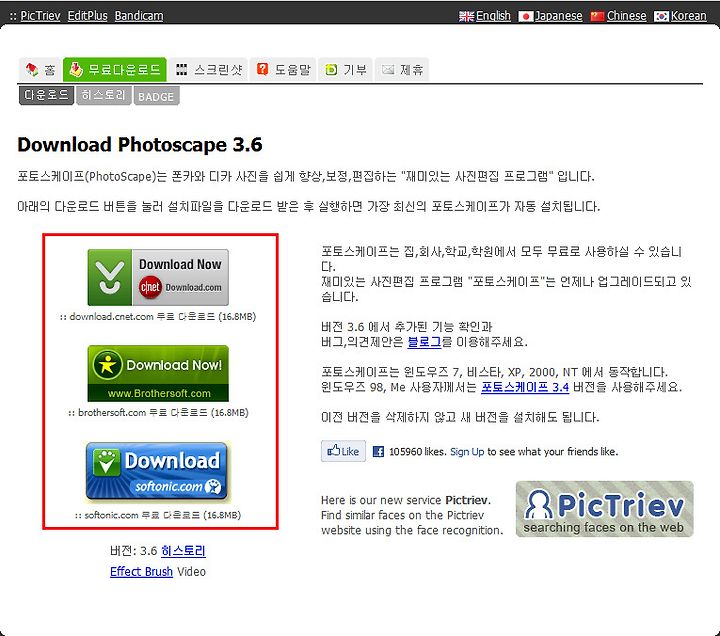Switch site language to Chinese

coord(627,16)
